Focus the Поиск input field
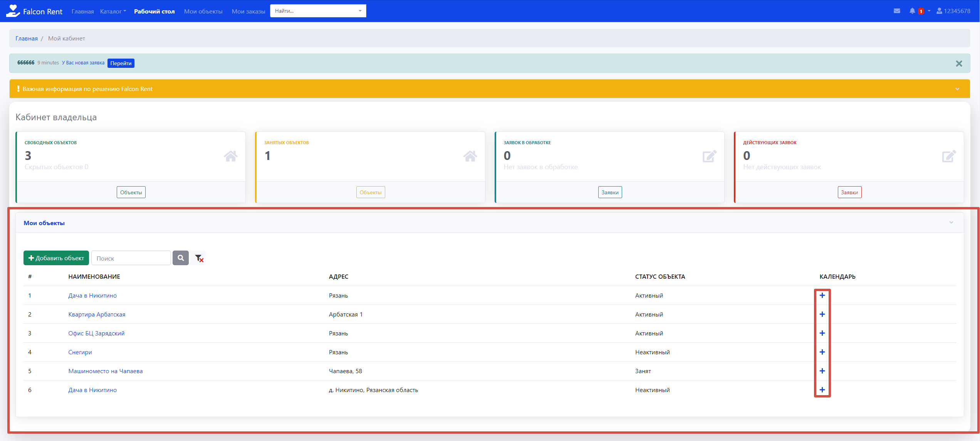980x441 pixels. 131,258
